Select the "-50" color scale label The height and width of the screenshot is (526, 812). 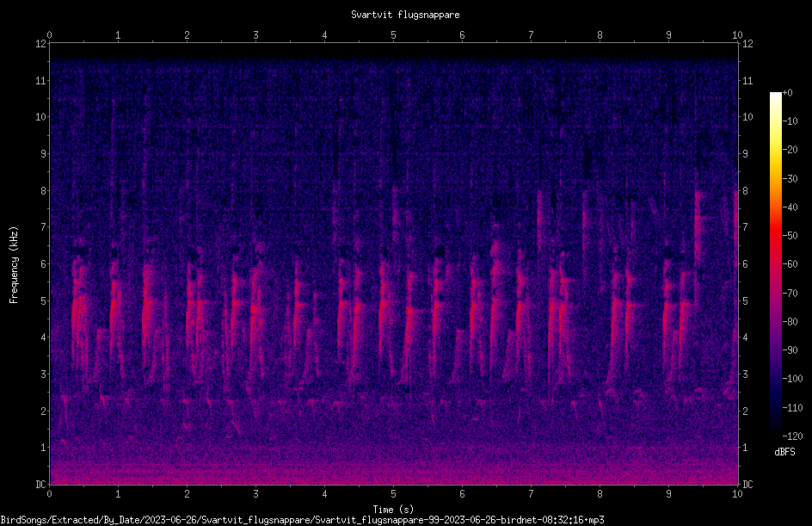(790, 236)
